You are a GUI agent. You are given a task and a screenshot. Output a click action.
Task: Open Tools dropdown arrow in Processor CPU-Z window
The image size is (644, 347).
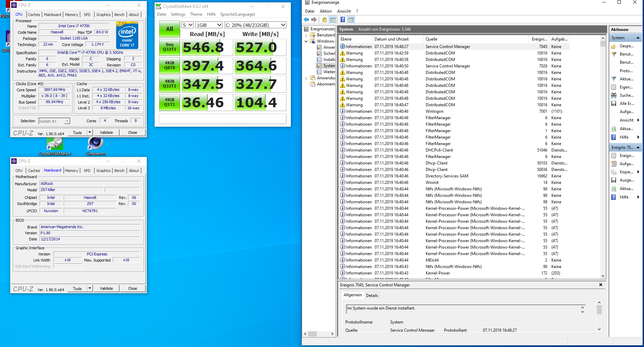point(90,132)
